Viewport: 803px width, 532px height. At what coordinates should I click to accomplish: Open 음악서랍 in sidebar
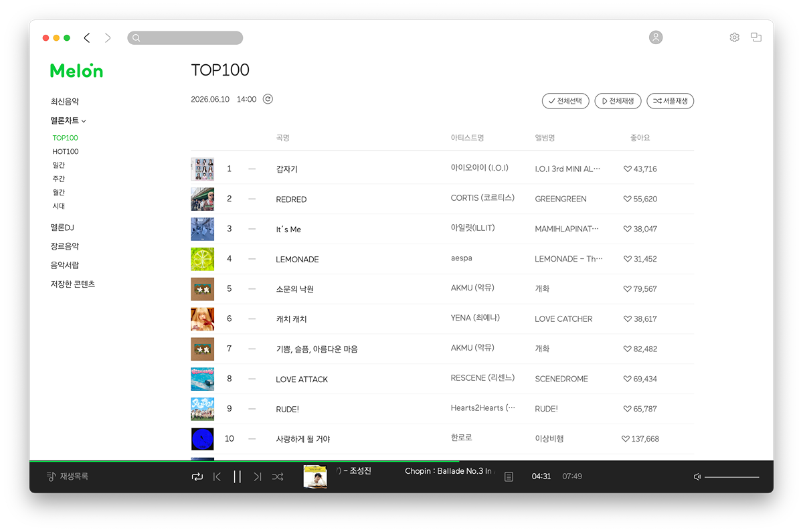[65, 265]
